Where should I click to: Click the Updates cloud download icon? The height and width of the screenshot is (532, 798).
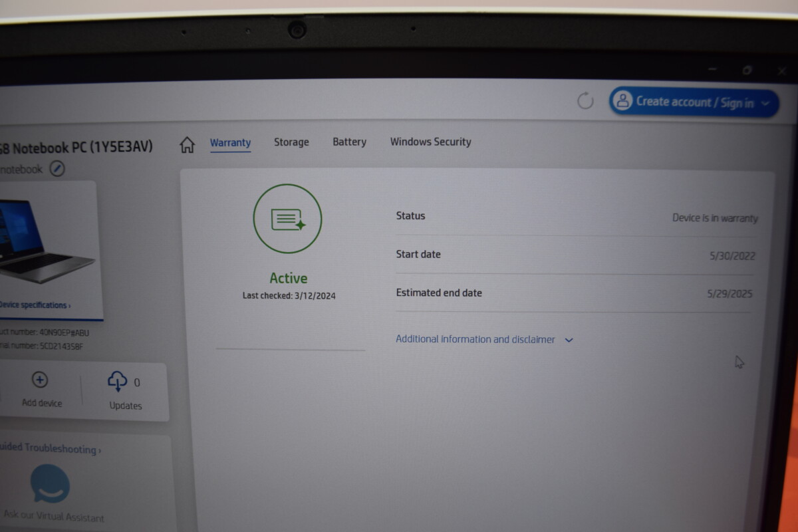pyautogui.click(x=117, y=382)
